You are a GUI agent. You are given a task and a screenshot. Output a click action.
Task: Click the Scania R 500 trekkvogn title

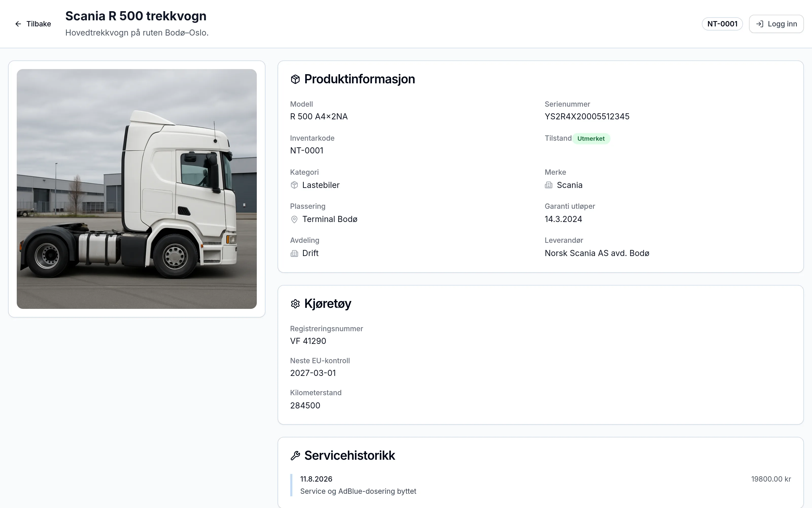(136, 16)
